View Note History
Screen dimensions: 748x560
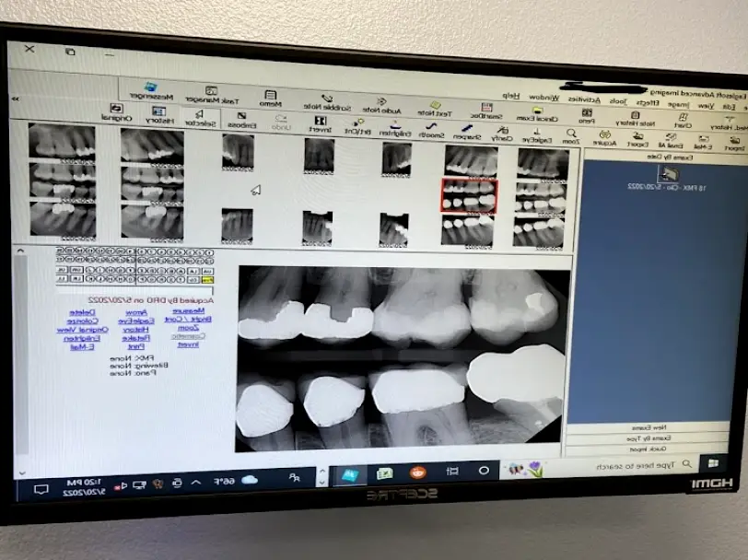635,119
